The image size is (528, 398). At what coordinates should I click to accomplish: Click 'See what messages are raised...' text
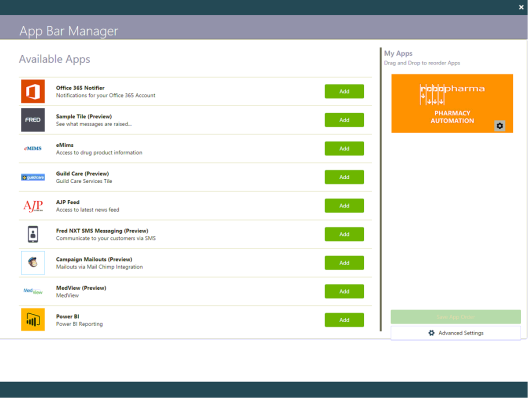coord(94,124)
